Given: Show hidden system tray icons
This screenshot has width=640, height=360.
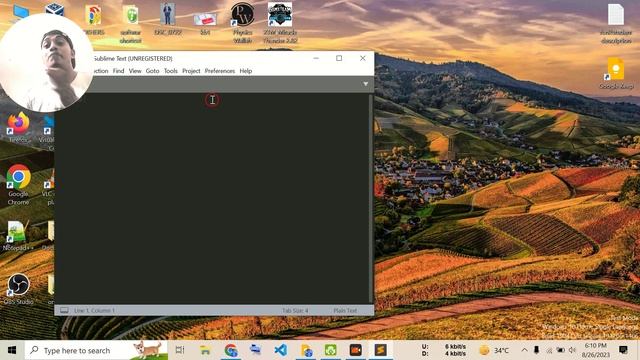Looking at the screenshot, I should pos(524,350).
